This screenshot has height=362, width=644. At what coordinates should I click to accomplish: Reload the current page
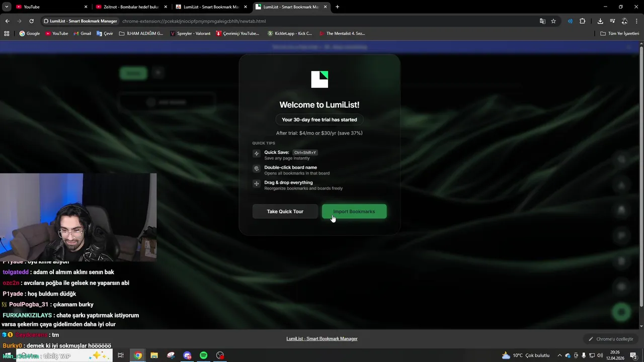click(x=31, y=21)
